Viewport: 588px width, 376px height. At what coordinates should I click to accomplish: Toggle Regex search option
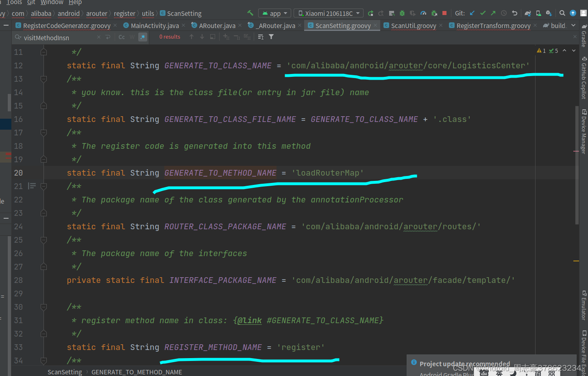pos(143,37)
